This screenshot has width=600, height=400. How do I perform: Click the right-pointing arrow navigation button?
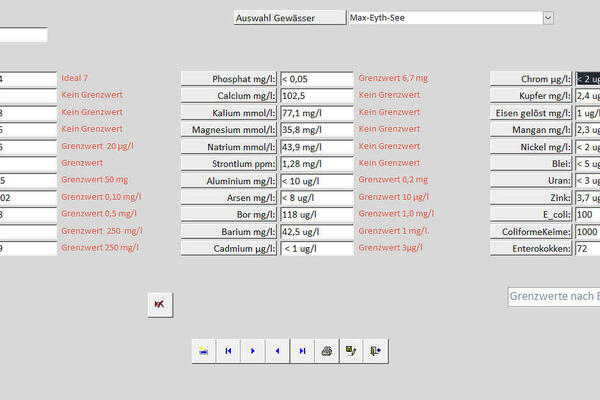tap(253, 351)
